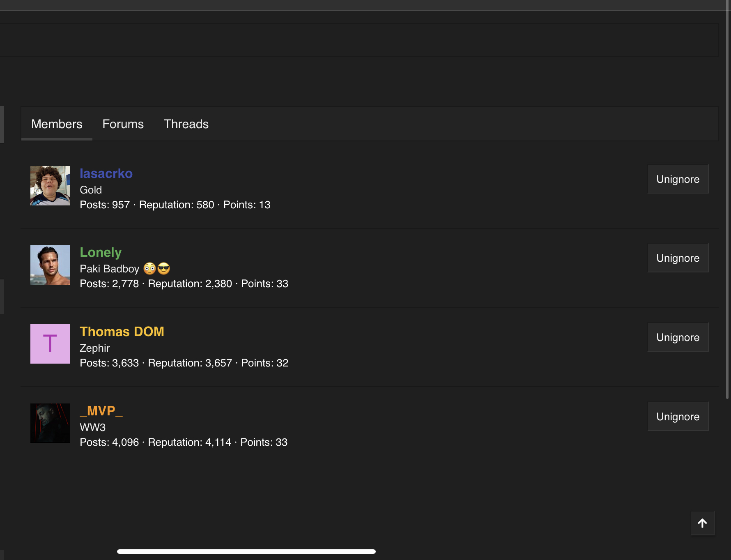
Task: Click 'Posts: 2,778' stats text
Action: pos(109,283)
